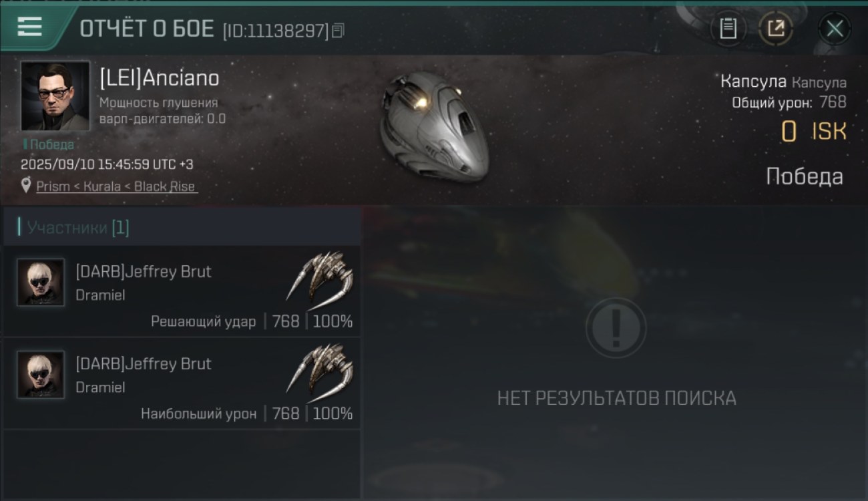Click the ОТЧЁТ О БОЕ title
This screenshot has height=501, width=868.
tap(147, 29)
